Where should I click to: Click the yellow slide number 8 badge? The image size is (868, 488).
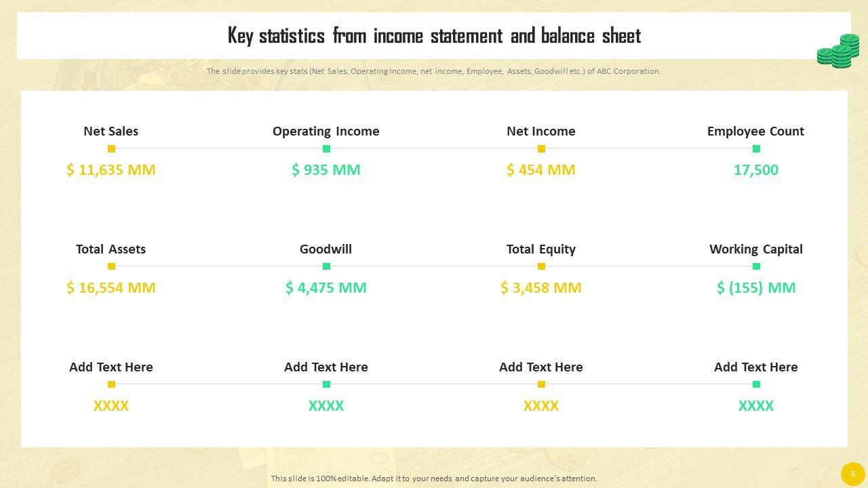pyautogui.click(x=852, y=474)
